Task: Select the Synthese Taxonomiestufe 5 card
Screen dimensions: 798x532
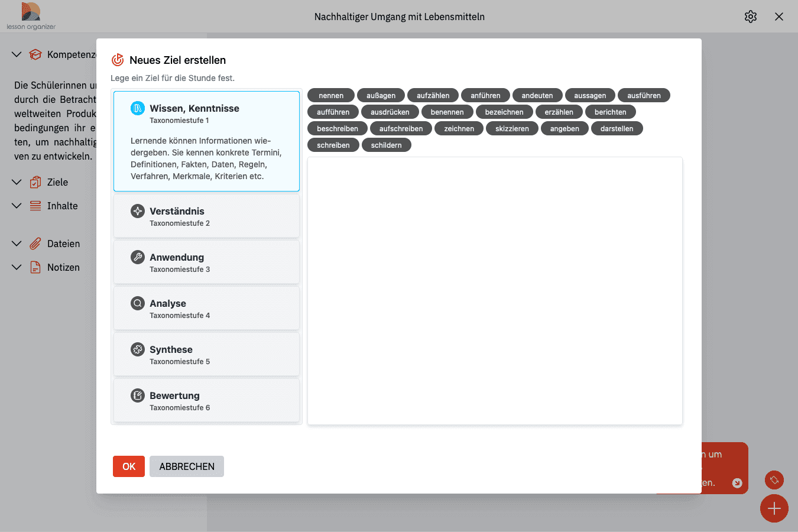Action: coord(206,355)
